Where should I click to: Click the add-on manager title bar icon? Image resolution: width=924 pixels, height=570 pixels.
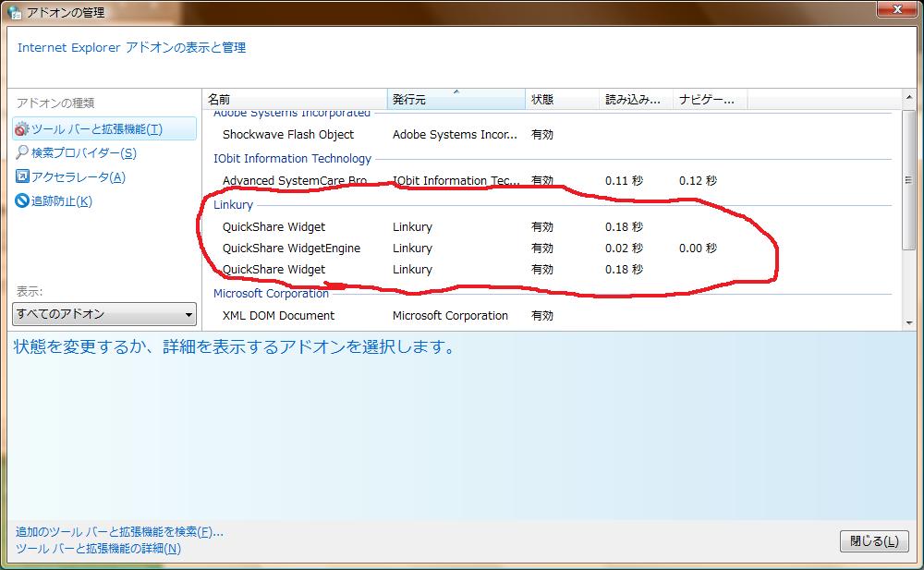tap(14, 12)
